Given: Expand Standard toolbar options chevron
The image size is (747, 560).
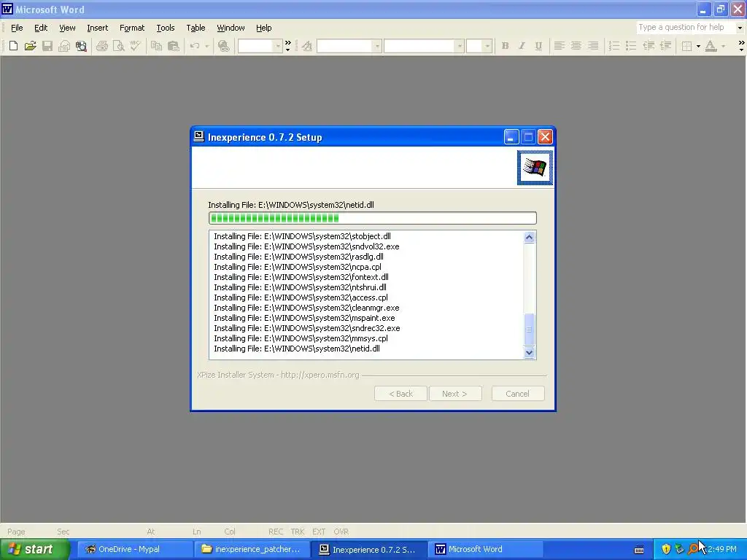Looking at the screenshot, I should (287, 46).
